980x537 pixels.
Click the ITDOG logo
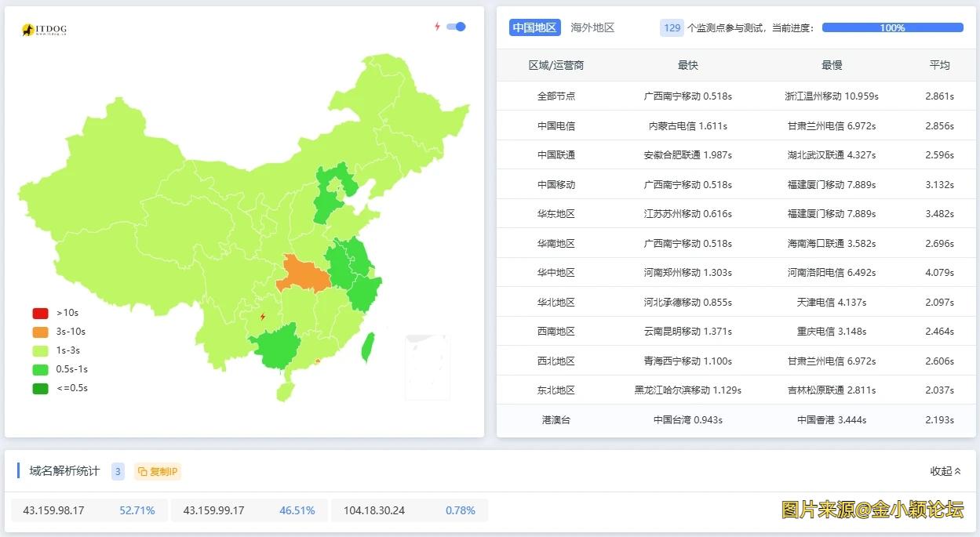[44, 30]
